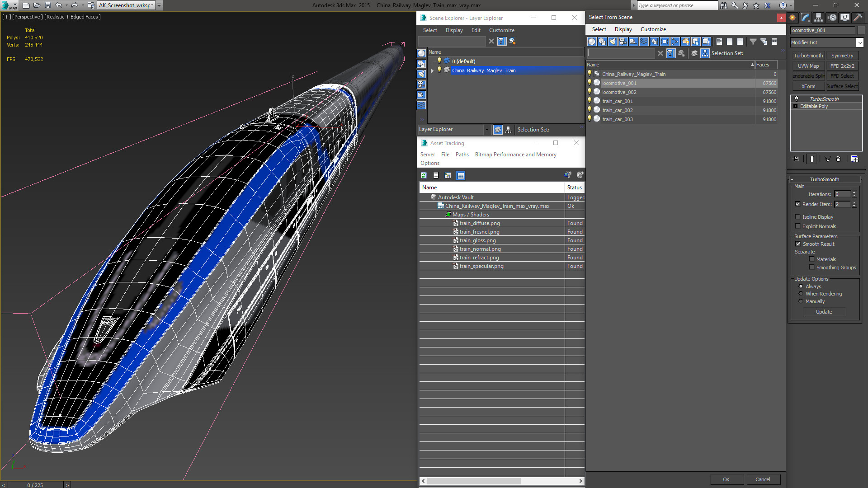
Task: Click the Save file icon in title bar
Action: (x=47, y=5)
